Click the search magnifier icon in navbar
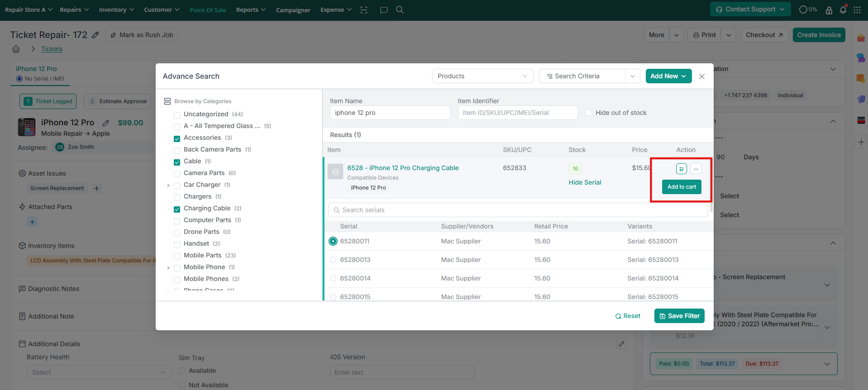Viewport: 868px width, 390px height. pyautogui.click(x=400, y=10)
